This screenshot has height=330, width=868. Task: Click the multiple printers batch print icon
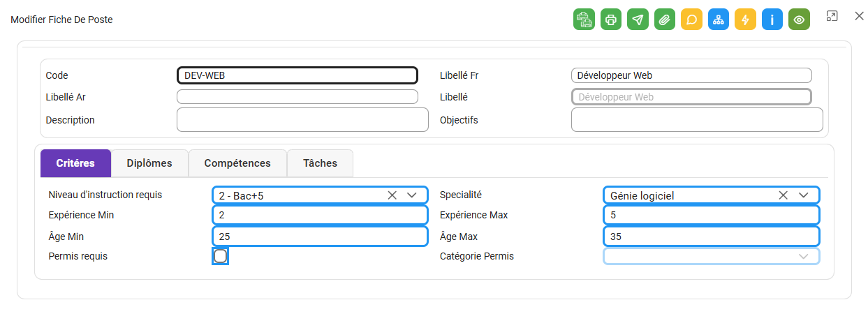584,20
